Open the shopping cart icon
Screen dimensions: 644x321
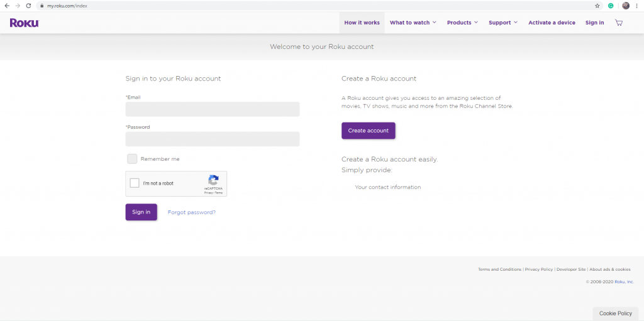(x=619, y=23)
